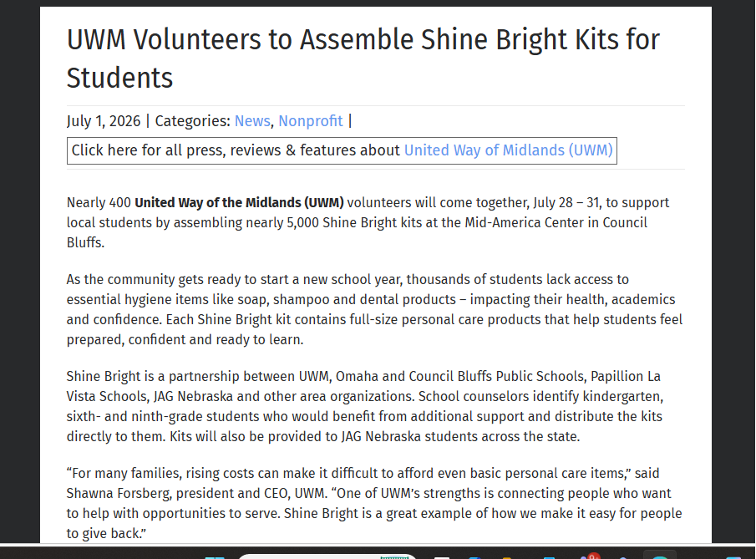Screen dimensions: 756x559
Task: Click the Windows Start icon in taskbar
Action: 215,557
